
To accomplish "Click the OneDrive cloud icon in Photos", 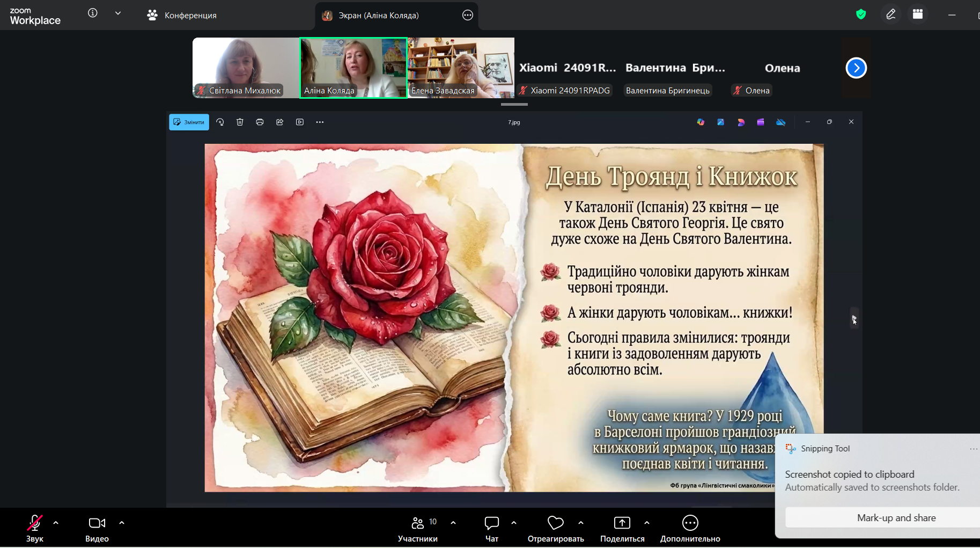I will [x=781, y=122].
